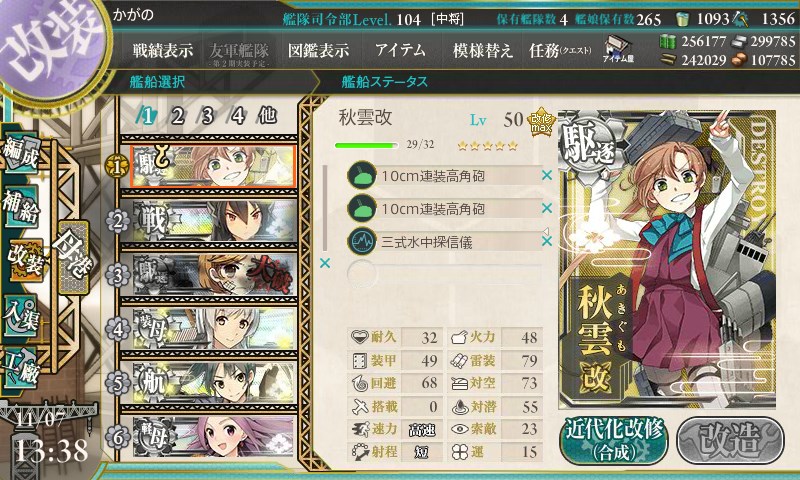Open the 工廠 factory icon

tap(21, 368)
